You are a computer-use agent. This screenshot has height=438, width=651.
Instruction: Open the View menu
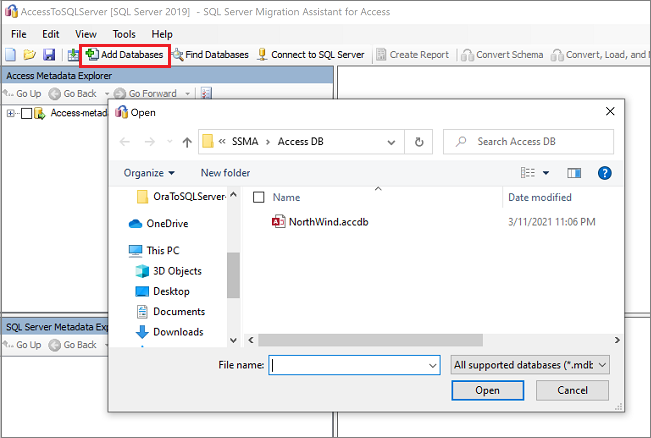point(85,34)
